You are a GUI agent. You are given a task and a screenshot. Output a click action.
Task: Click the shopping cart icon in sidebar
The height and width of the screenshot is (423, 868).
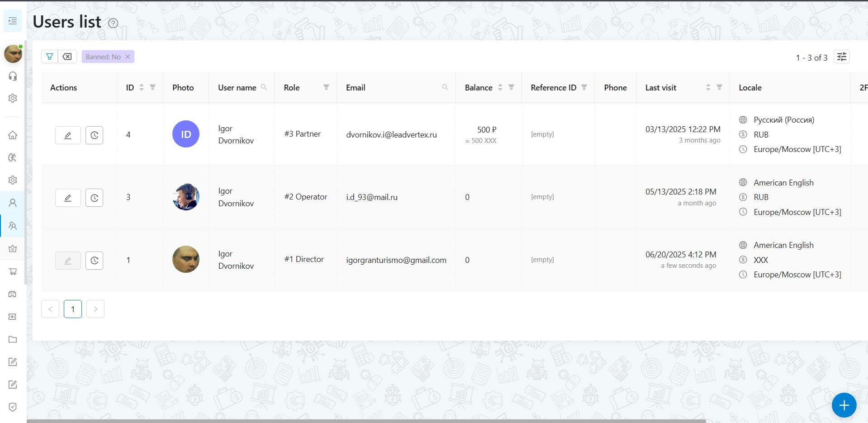point(13,272)
